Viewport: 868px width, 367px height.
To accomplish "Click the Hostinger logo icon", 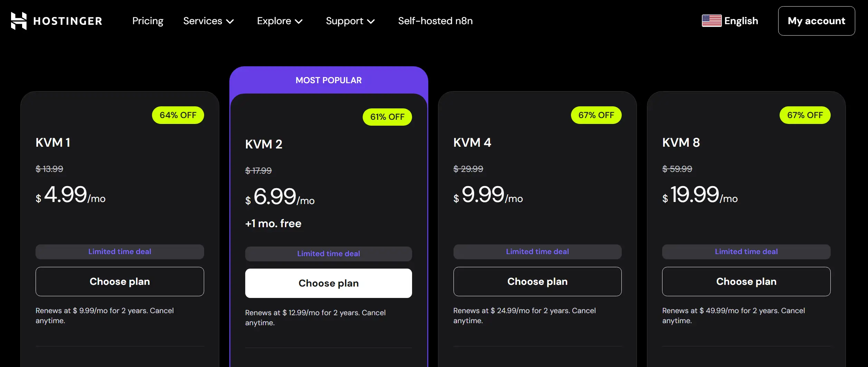I will click(19, 21).
